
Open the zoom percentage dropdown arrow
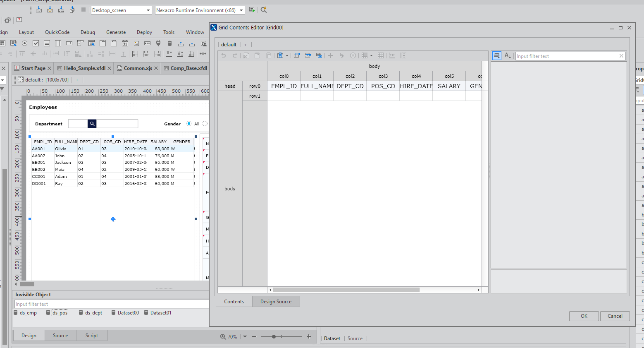(x=245, y=336)
